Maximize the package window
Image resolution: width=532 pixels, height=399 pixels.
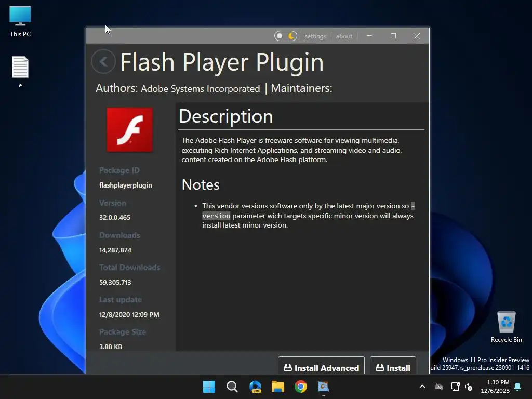[393, 36]
